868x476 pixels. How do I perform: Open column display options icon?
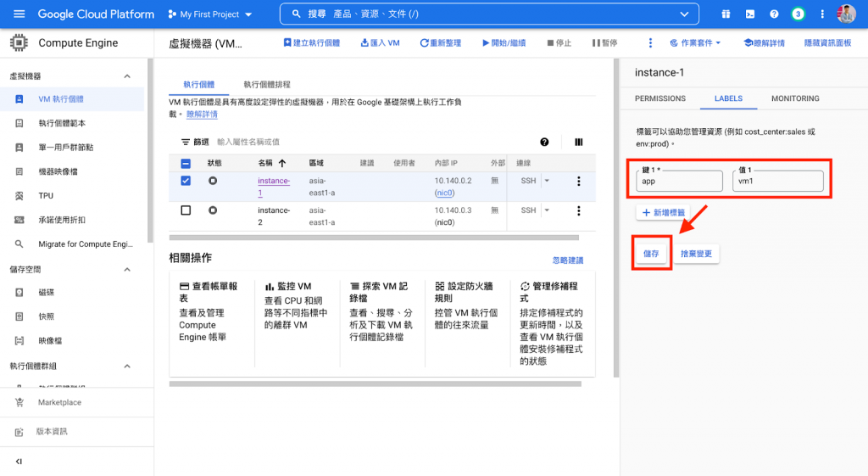pyautogui.click(x=578, y=142)
